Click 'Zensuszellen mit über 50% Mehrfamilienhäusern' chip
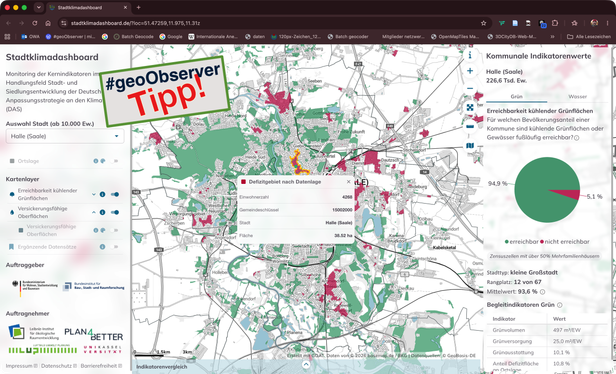The height and width of the screenshot is (374, 616). pos(544,256)
